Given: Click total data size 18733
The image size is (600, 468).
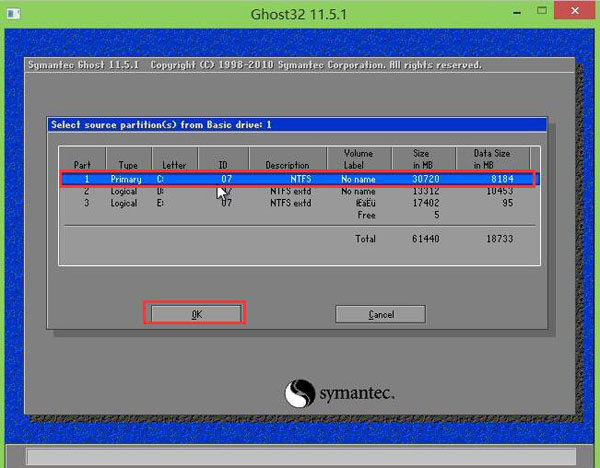Looking at the screenshot, I should point(499,239).
